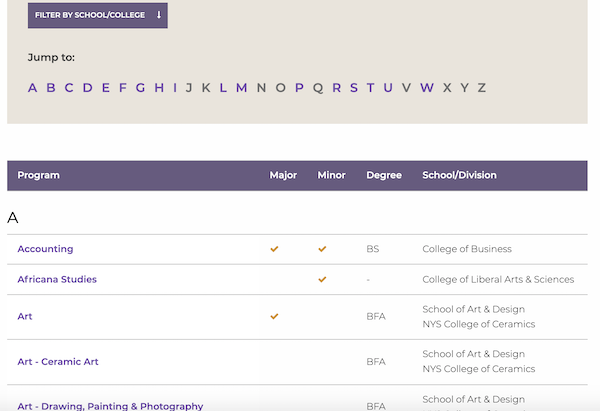
Task: Click NYS College of Ceramics in Ceramic Art row
Action: pyautogui.click(x=479, y=369)
